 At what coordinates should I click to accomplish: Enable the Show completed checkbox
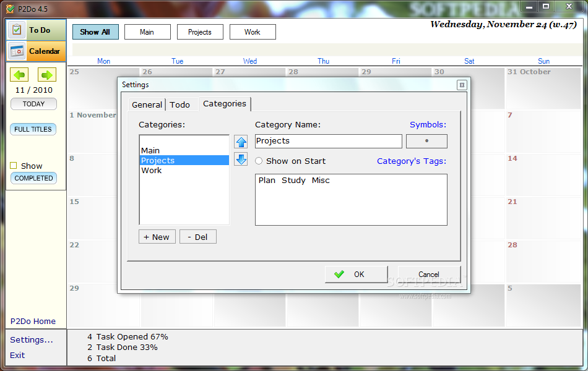(x=14, y=165)
